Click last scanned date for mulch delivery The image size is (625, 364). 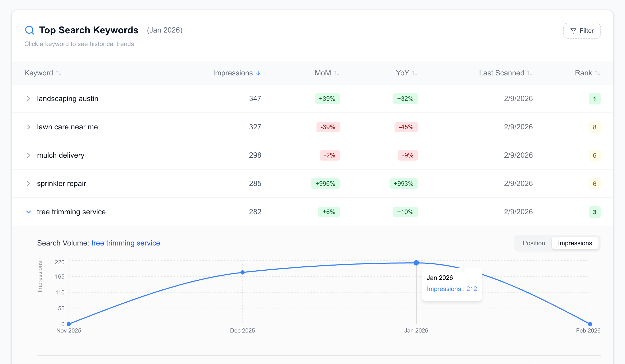pyautogui.click(x=518, y=155)
